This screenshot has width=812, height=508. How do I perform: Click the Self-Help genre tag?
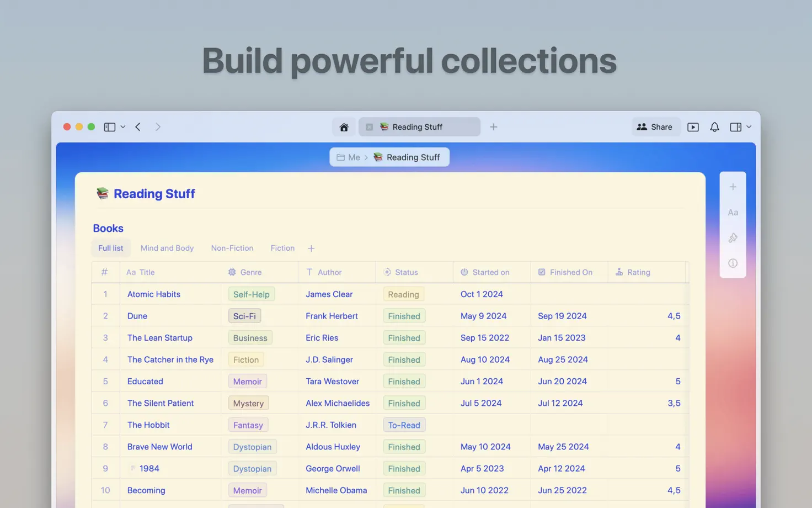pos(252,294)
